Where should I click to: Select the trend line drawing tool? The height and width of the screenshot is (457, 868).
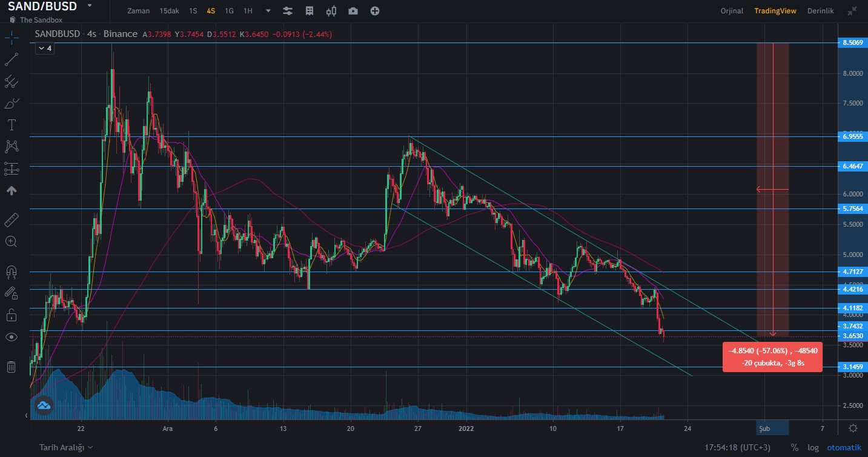(12, 59)
